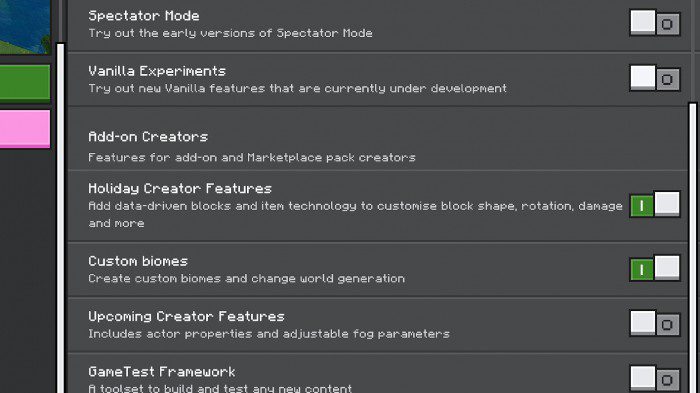
Task: Disable Holiday Creator Features toggle
Action: coord(655,205)
